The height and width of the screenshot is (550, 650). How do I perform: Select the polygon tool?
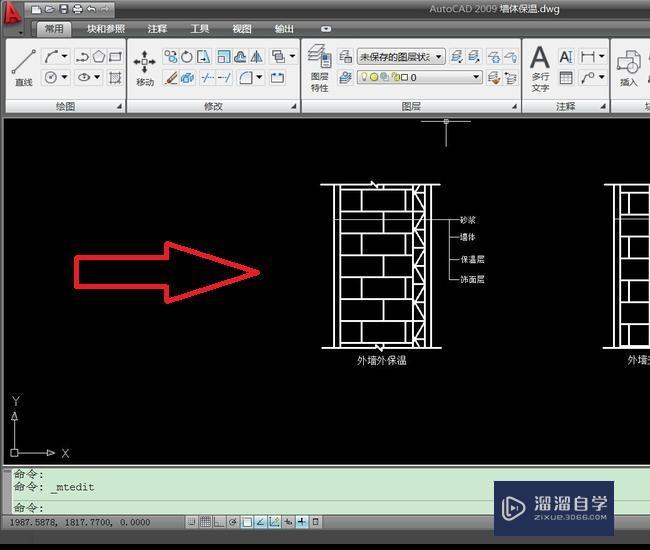tap(99, 57)
